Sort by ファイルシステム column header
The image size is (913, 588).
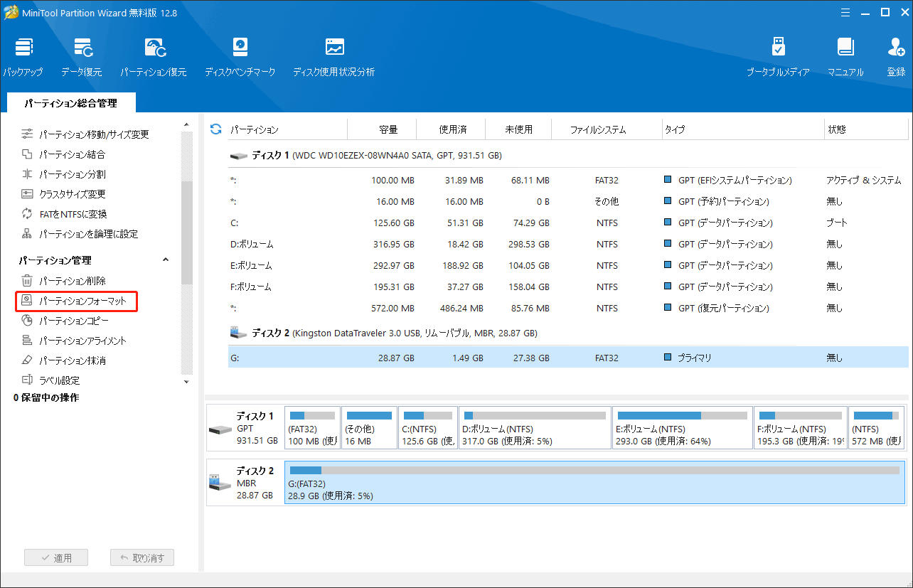598,129
